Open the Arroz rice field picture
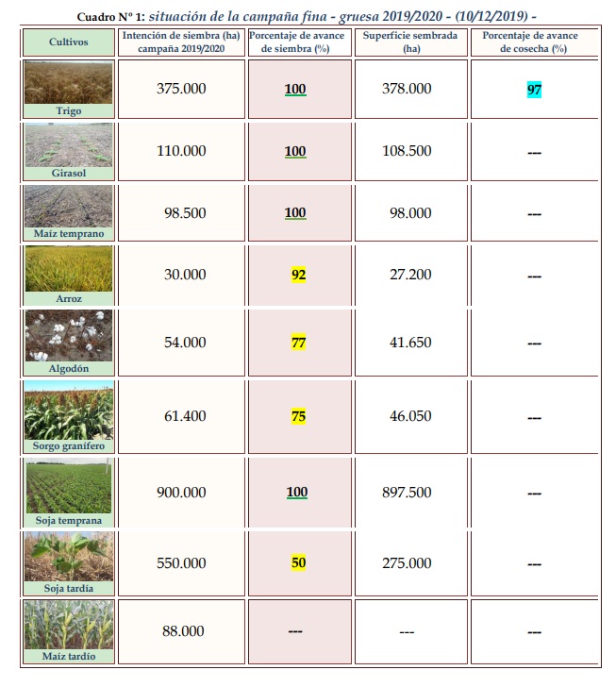The width and height of the screenshot is (616, 687). pyautogui.click(x=67, y=269)
